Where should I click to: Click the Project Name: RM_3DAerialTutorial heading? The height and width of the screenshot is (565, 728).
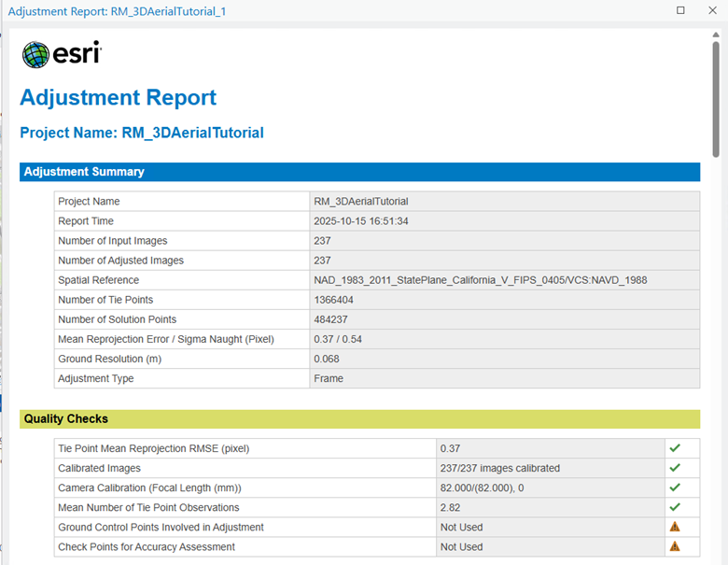pos(142,133)
